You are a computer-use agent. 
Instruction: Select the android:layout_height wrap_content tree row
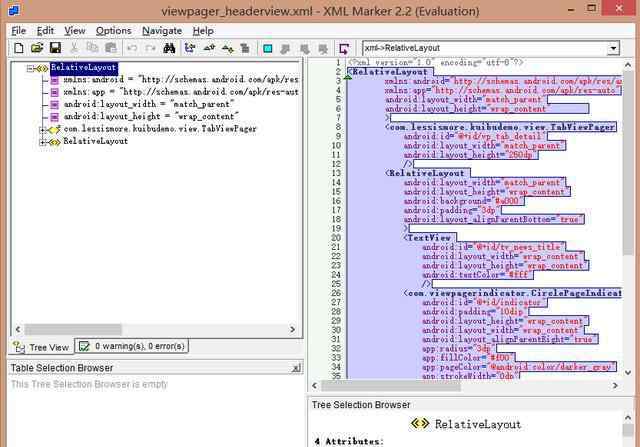pos(151,117)
